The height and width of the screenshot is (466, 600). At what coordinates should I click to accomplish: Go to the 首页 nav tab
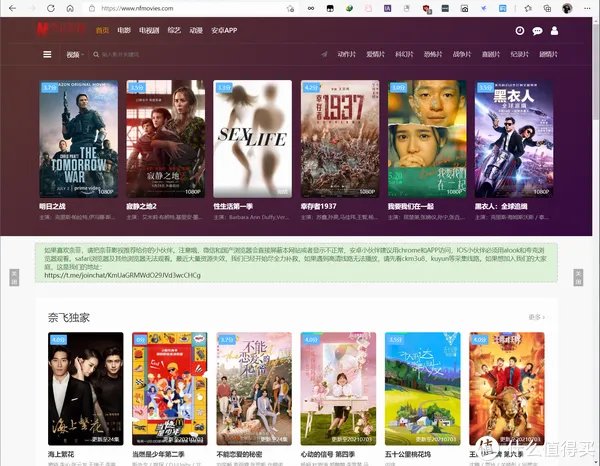tap(102, 30)
